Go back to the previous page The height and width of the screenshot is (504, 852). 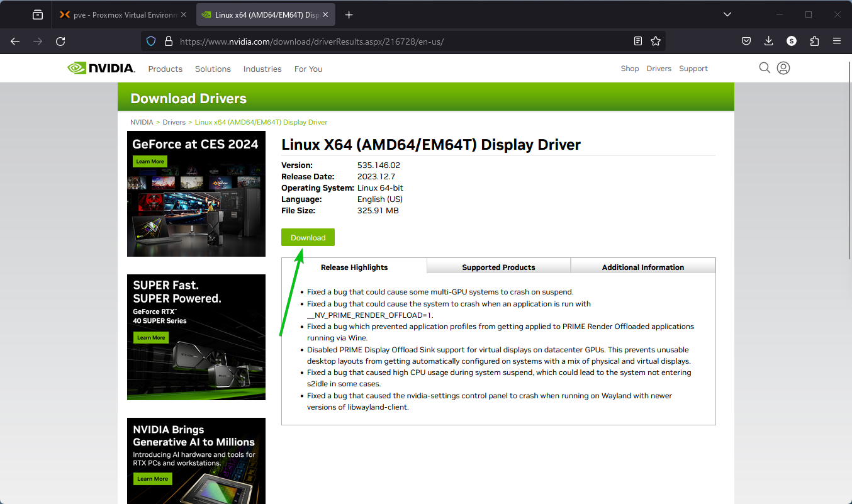tap(15, 41)
